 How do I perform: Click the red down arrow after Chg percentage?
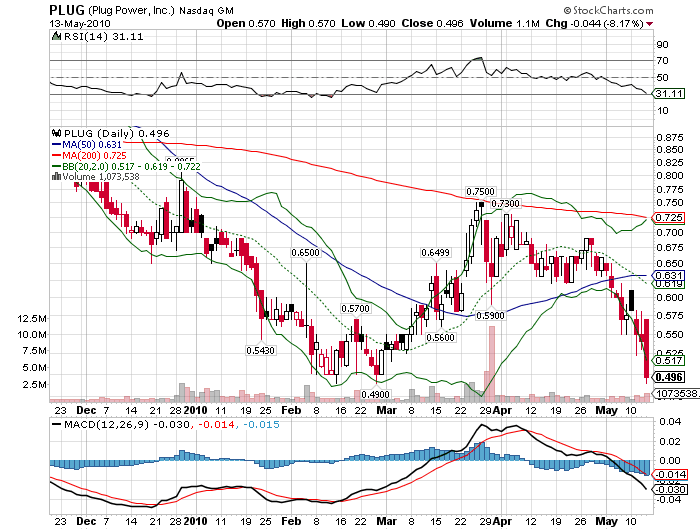click(x=650, y=24)
